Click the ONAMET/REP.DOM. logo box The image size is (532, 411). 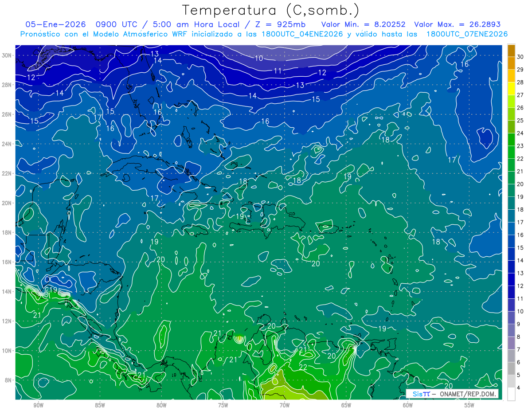(x=452, y=394)
